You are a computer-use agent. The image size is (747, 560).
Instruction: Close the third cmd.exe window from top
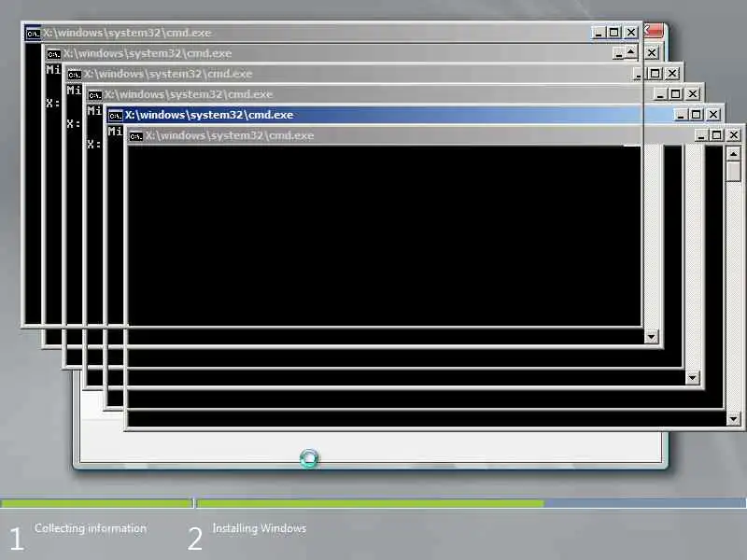[x=671, y=74]
